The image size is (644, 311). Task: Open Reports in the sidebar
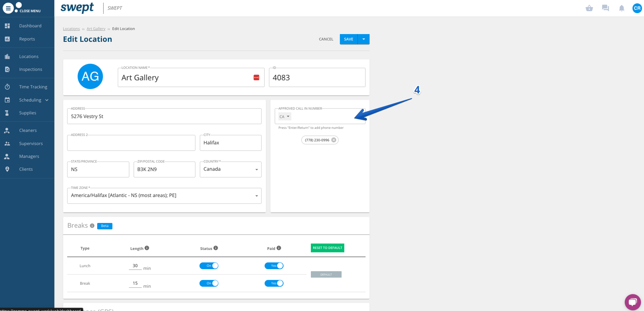click(27, 39)
